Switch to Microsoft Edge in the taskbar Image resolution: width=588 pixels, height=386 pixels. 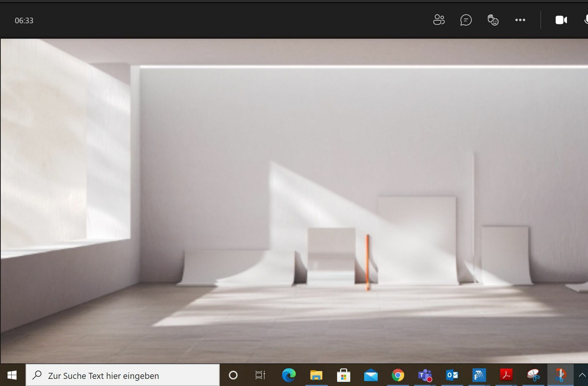click(x=289, y=375)
